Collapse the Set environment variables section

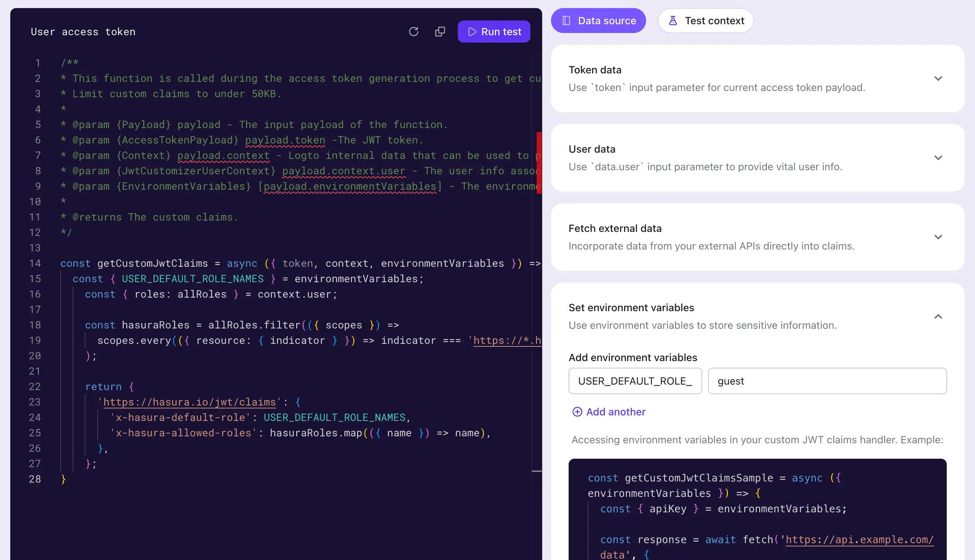point(938,316)
